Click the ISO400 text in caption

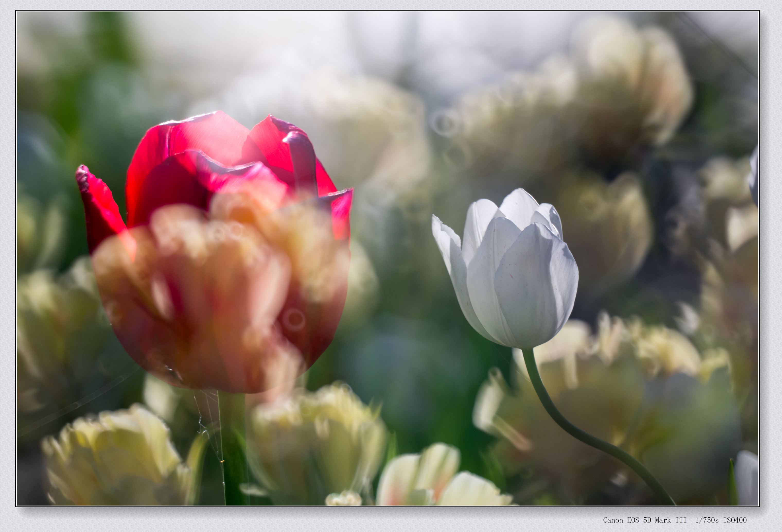tap(735, 520)
